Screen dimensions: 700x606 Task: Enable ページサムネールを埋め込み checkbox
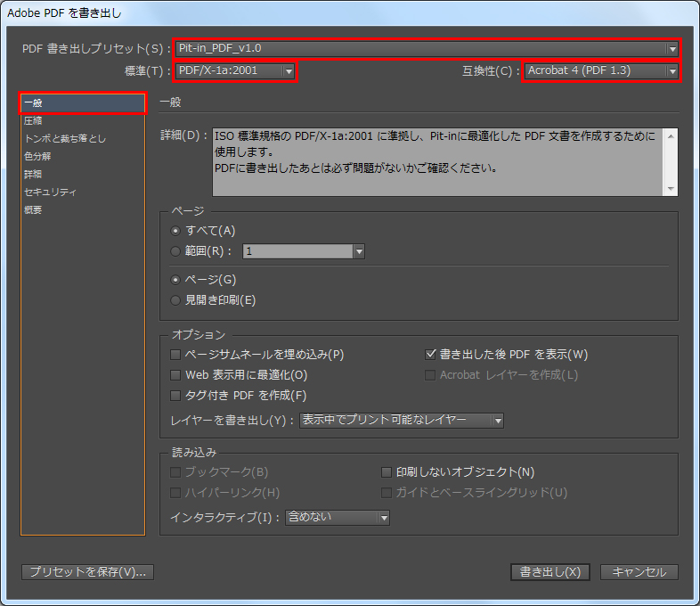tap(175, 355)
